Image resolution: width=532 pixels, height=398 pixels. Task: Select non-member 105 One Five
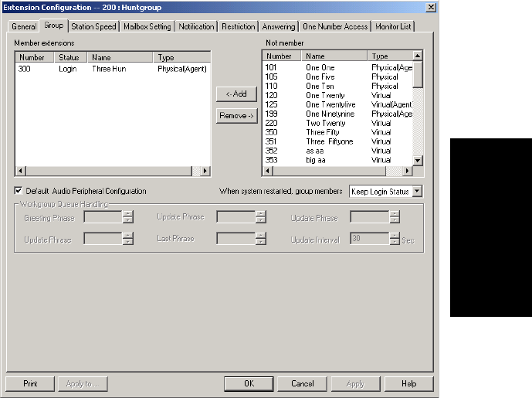(337, 77)
